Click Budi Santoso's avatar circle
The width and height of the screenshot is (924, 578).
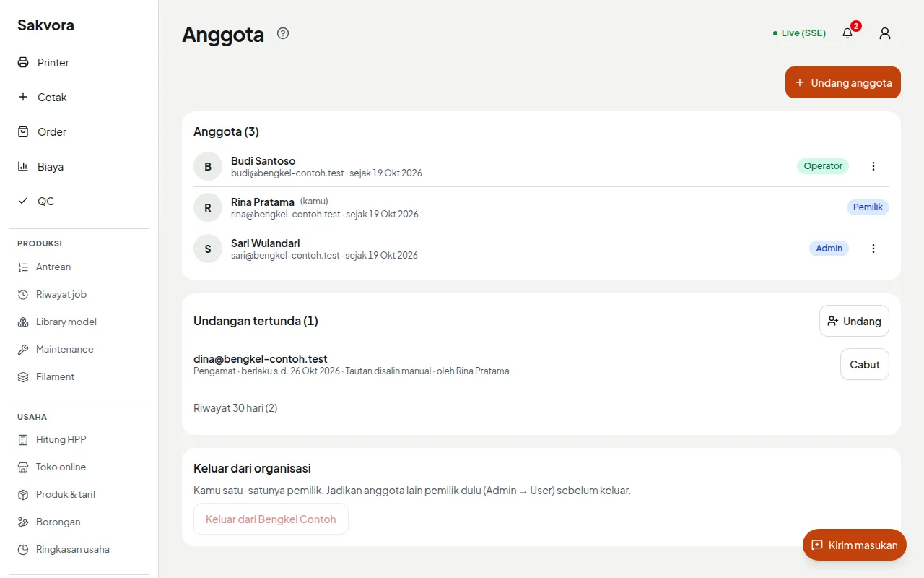pyautogui.click(x=208, y=166)
